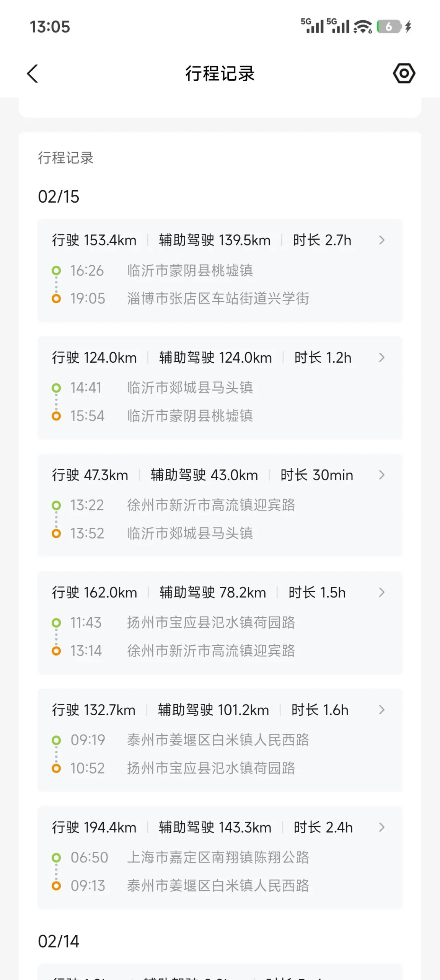Tap the battery indicator icon
The height and width of the screenshot is (980, 440).
pyautogui.click(x=389, y=26)
